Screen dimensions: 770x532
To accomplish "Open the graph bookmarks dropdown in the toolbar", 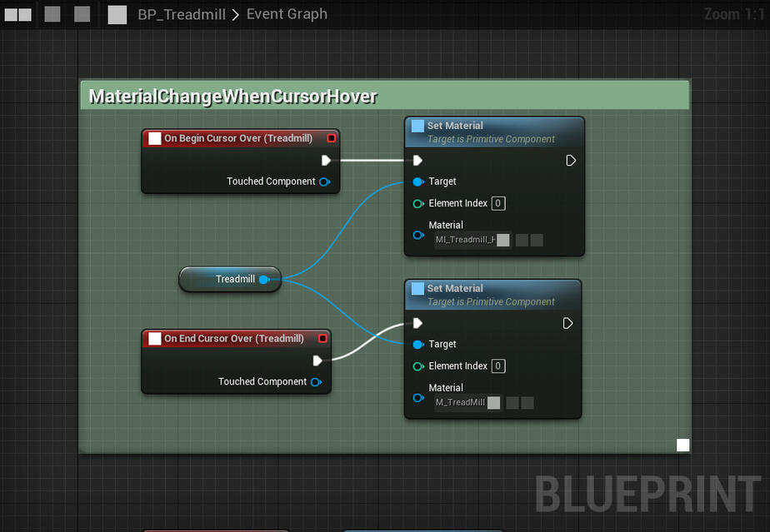I will pos(17,14).
